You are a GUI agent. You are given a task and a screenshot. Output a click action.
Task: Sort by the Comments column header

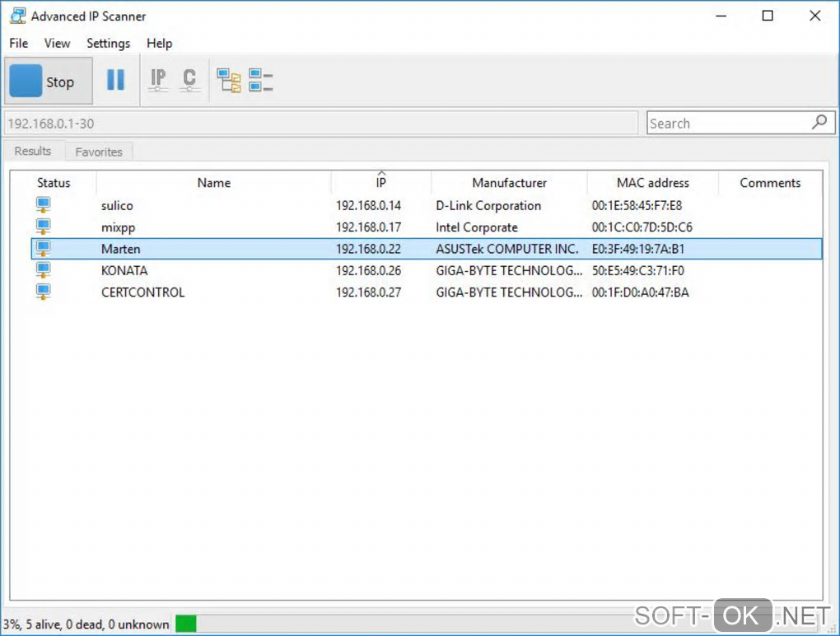[x=770, y=183]
